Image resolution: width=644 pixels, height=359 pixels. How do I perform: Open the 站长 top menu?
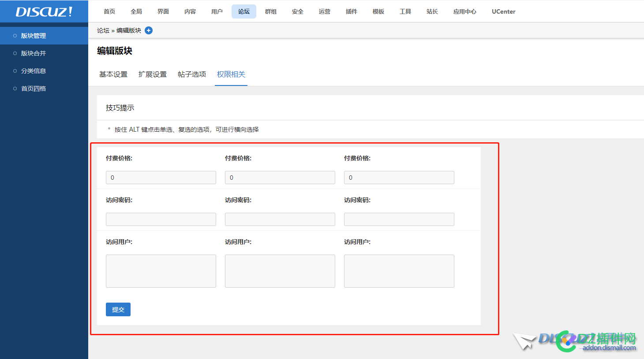click(x=432, y=11)
